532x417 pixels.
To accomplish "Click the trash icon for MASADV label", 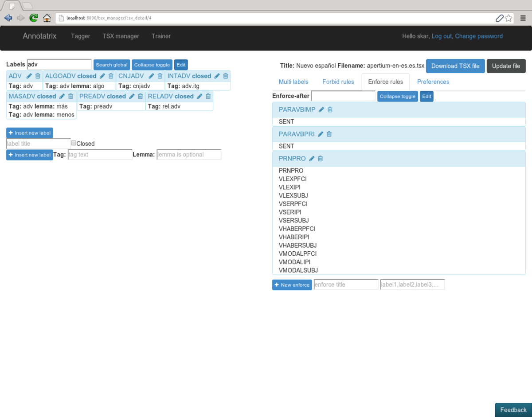I will pos(70,96).
